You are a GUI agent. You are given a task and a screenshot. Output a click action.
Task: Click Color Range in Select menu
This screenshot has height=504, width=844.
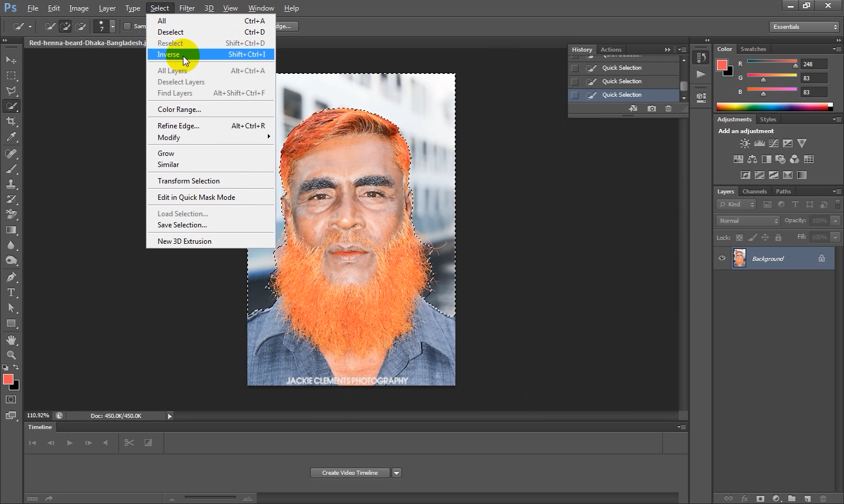tap(179, 110)
